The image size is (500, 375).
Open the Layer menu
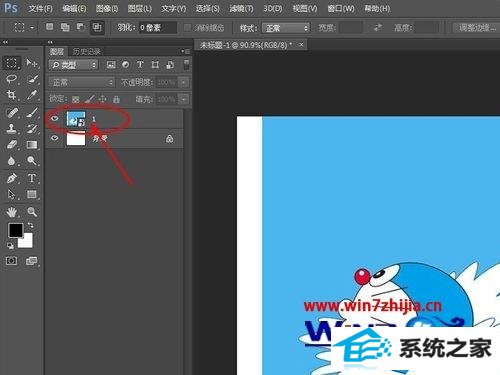click(x=140, y=8)
